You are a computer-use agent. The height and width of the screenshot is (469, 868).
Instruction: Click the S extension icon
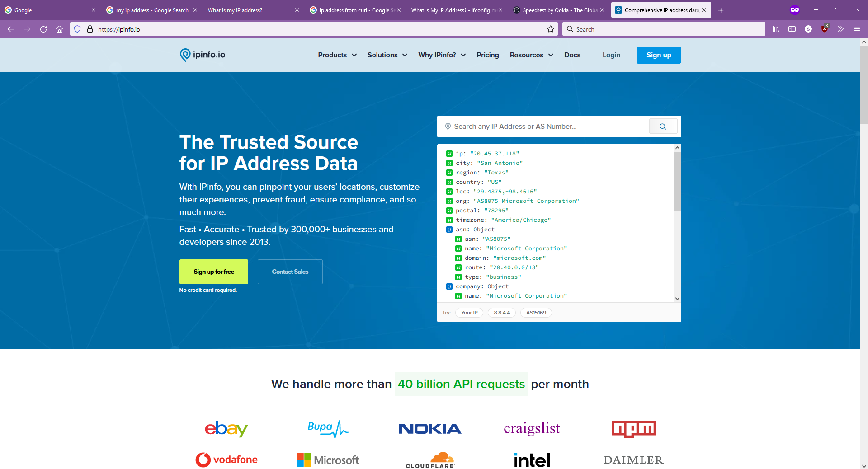point(808,29)
